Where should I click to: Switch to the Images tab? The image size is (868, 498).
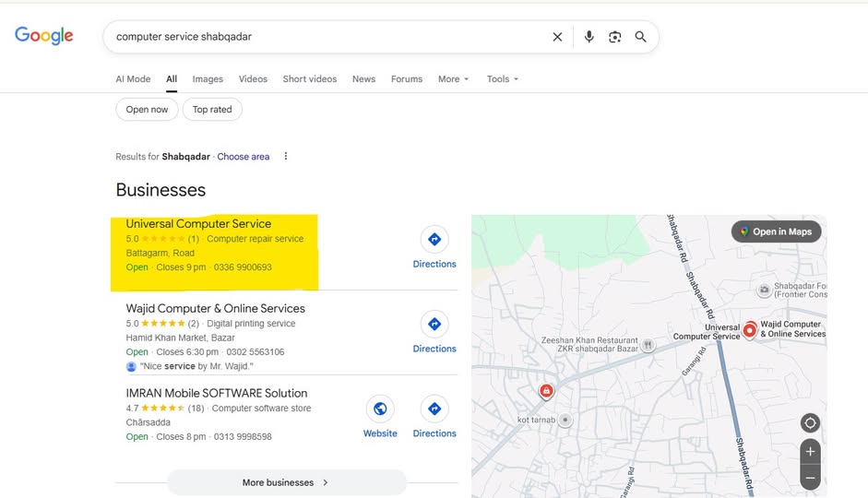click(x=208, y=79)
